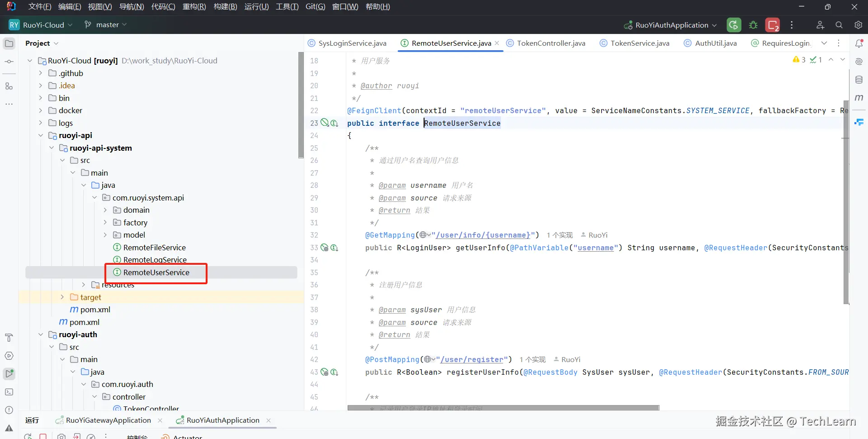The image size is (868, 439).
Task: Switch to the AuthUtil.java tab
Action: click(x=711, y=43)
